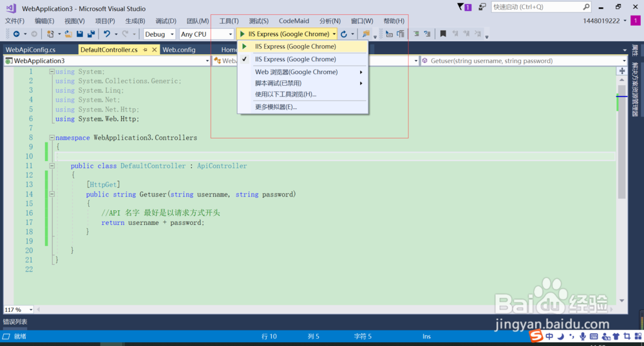Click the Visual Studio logo icon
The width and height of the screenshot is (644, 346).
[11, 8]
